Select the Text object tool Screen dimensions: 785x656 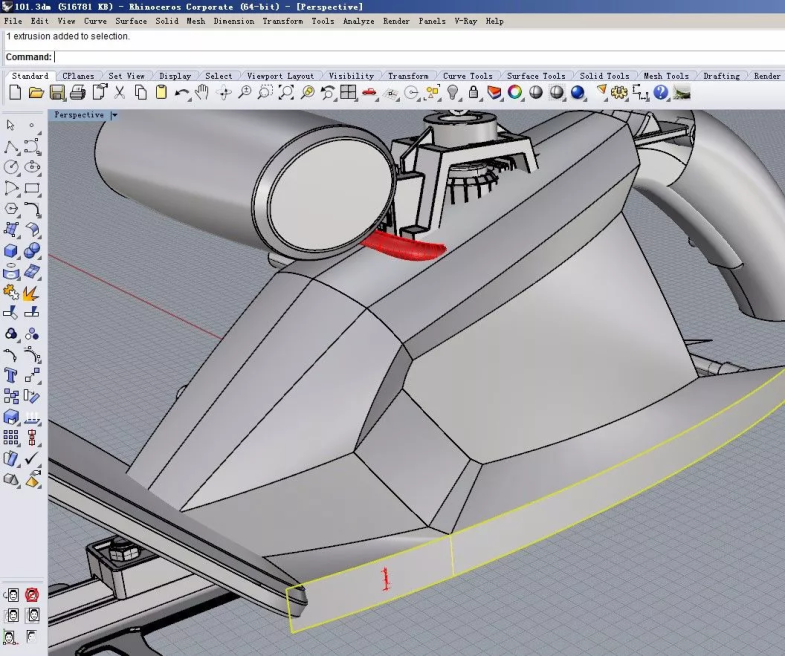coord(11,375)
